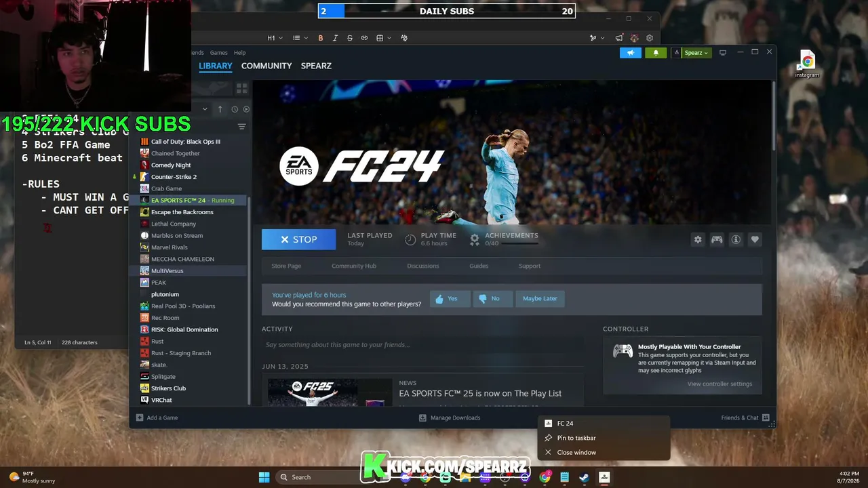This screenshot has height=488, width=868.
Task: Choose Close window in taskbar menu
Action: tap(604, 453)
